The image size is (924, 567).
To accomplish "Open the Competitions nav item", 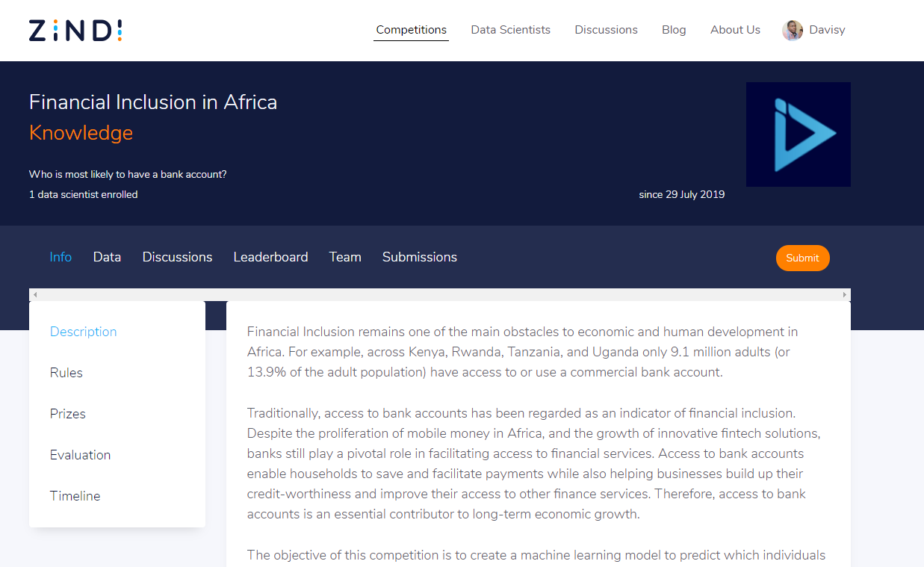I will point(411,30).
